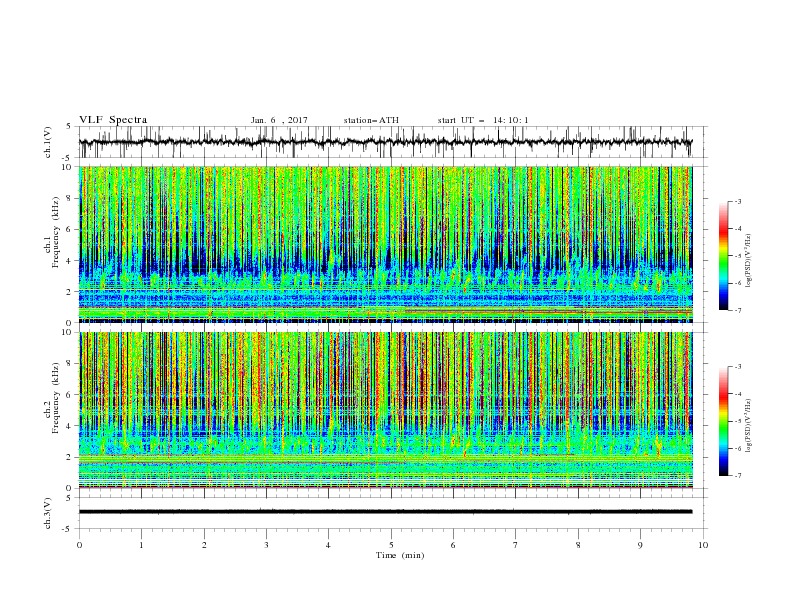
Task: Click the time axis tick label '5'
Action: (391, 545)
